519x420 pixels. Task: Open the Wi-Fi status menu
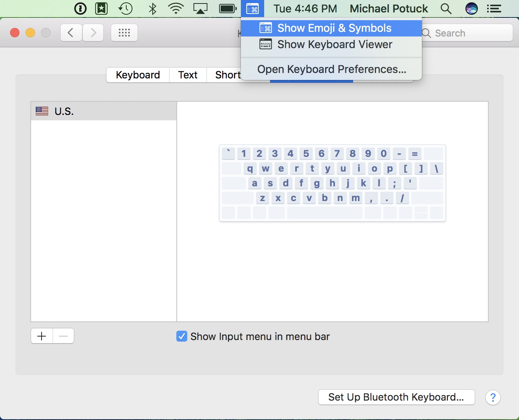point(175,8)
